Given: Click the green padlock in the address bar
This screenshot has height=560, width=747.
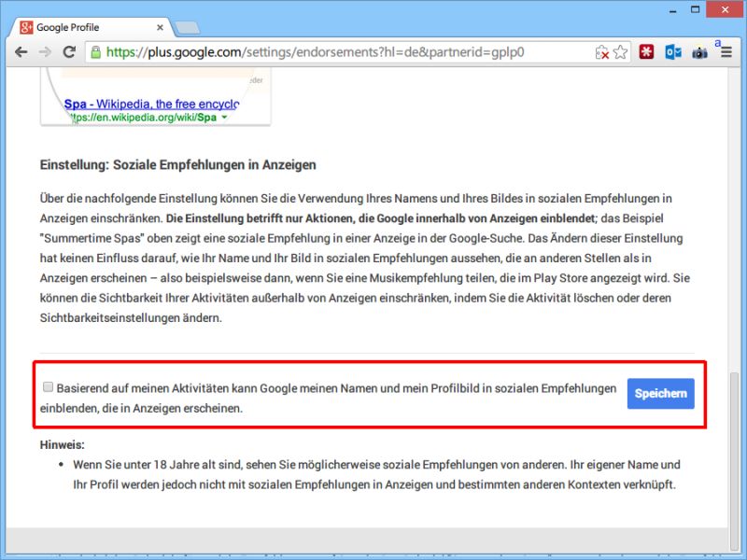Looking at the screenshot, I should (x=96, y=52).
